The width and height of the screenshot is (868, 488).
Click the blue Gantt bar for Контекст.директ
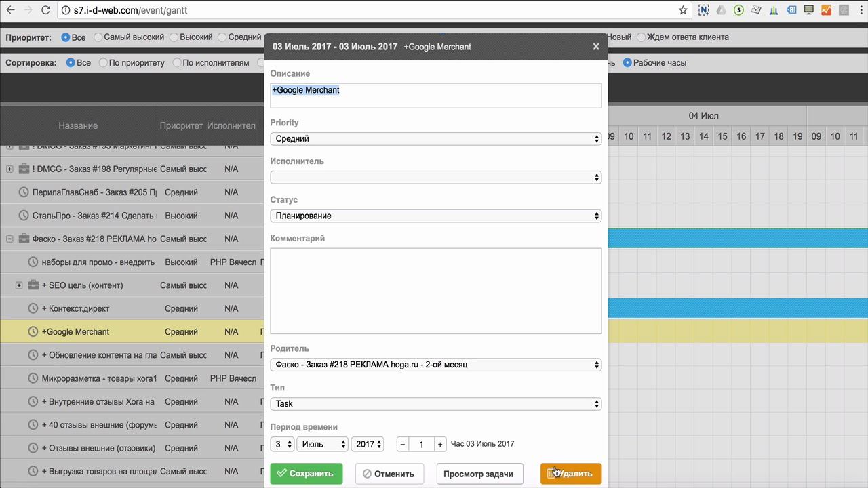738,308
